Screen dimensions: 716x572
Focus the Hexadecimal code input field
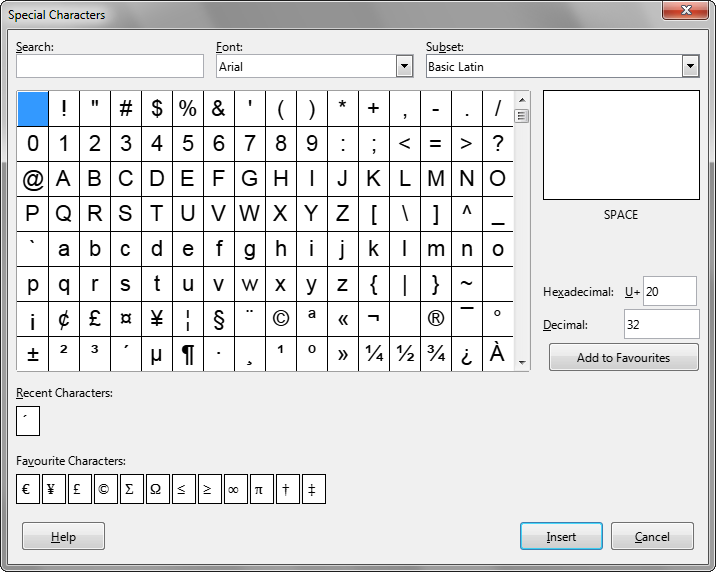[669, 292]
